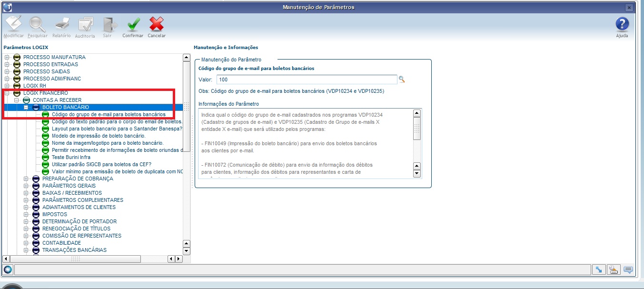Expand the LOGIX RH node
This screenshot has width=644, height=289.
pyautogui.click(x=7, y=86)
